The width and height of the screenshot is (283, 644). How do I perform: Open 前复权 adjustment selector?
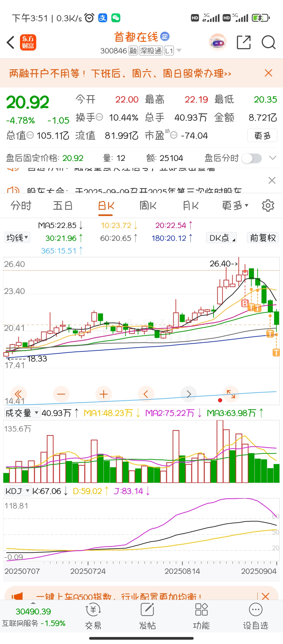263,238
